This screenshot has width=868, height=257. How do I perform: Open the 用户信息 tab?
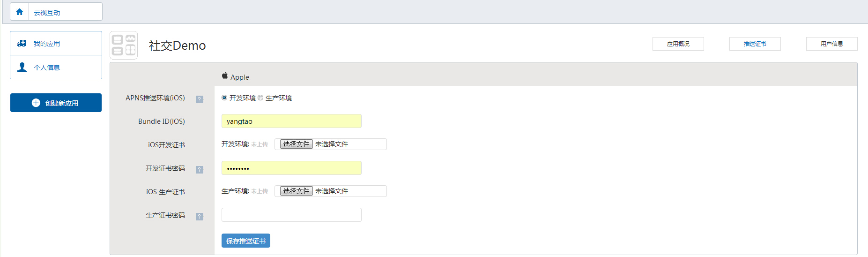click(831, 44)
